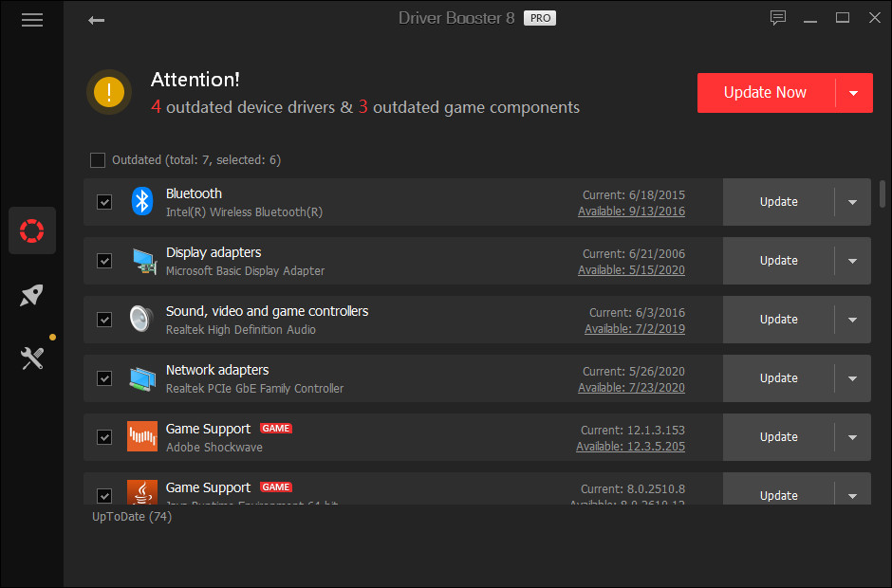This screenshot has height=588, width=892.
Task: Click the Driver Booster 8 title text
Action: coord(456,18)
